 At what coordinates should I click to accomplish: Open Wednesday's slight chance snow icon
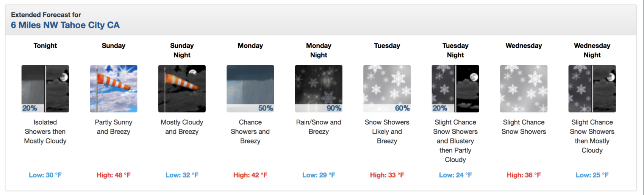(524, 89)
